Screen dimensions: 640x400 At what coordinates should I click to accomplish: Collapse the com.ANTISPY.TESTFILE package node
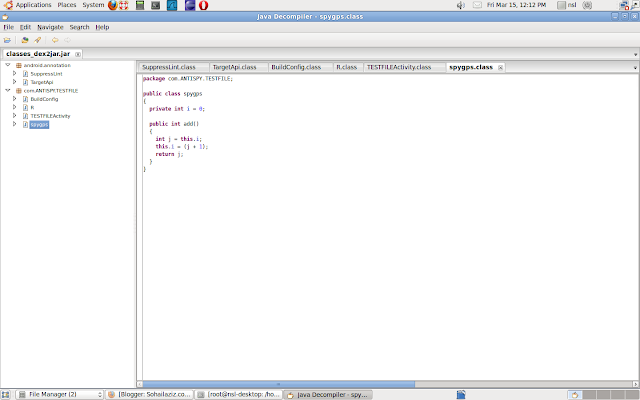pos(8,90)
